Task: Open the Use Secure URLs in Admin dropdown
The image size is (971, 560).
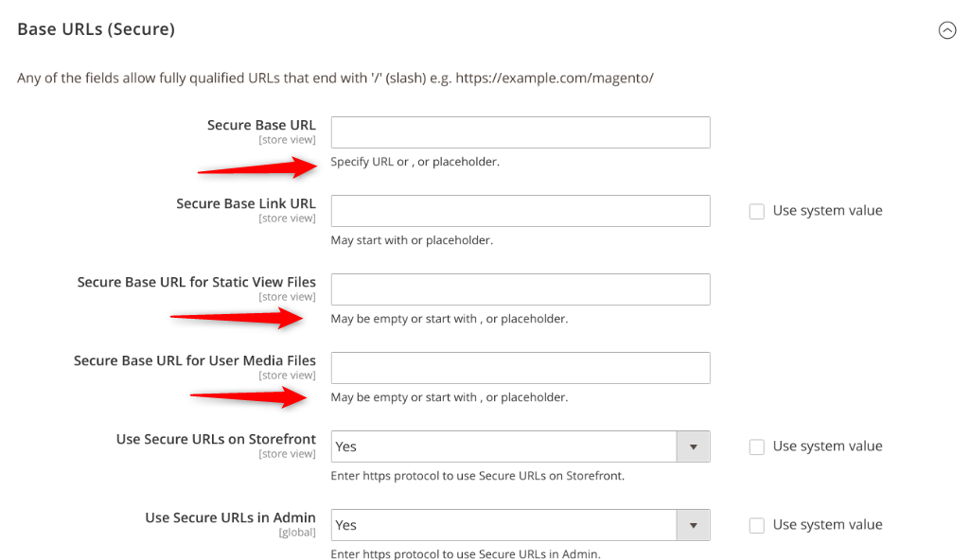Action: pos(521,525)
